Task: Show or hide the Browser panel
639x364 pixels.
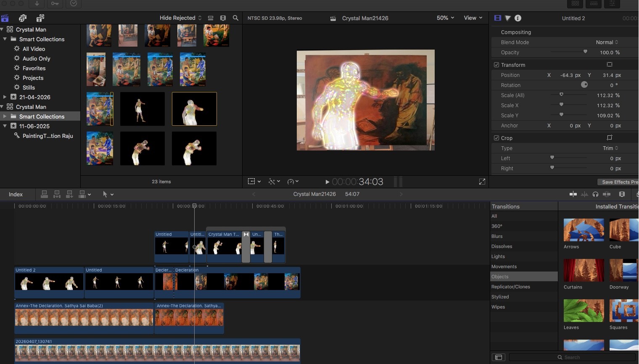Action: (x=575, y=3)
